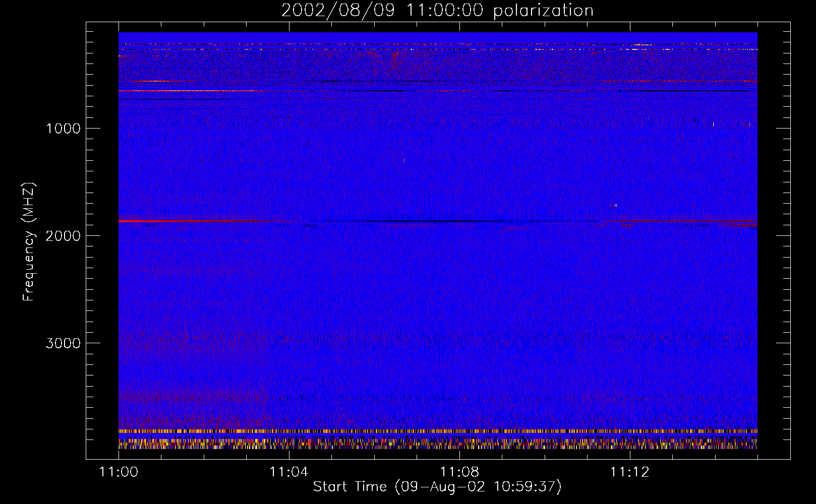Click the 11:12 time tick label
Viewport: 816px width, 504px height.
[x=630, y=472]
